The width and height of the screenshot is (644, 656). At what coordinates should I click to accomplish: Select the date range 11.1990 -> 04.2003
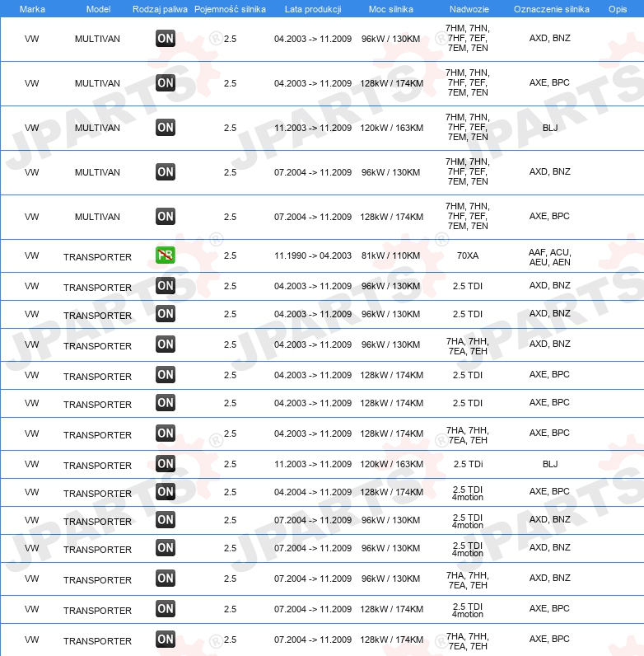(x=313, y=255)
